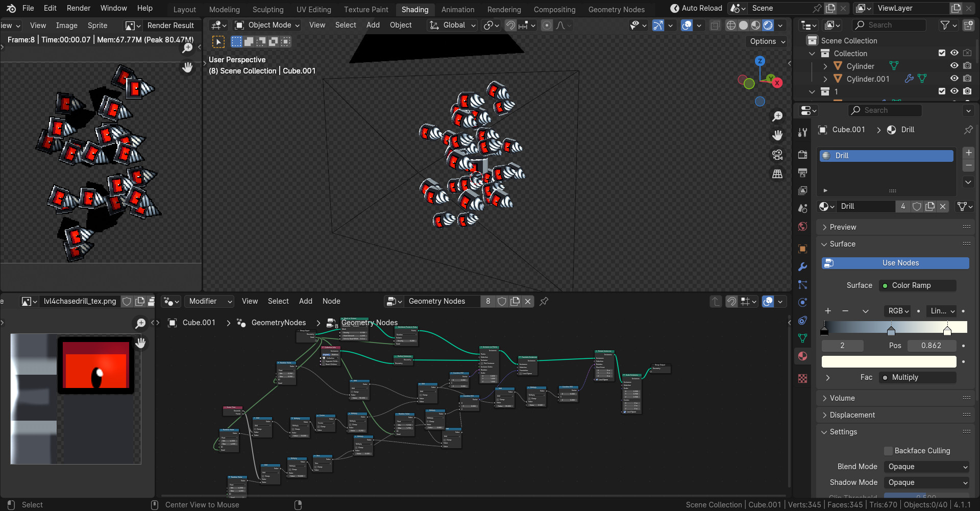Open color ramp RGB mode dropdown
This screenshot has width=980, height=511.
coord(898,311)
